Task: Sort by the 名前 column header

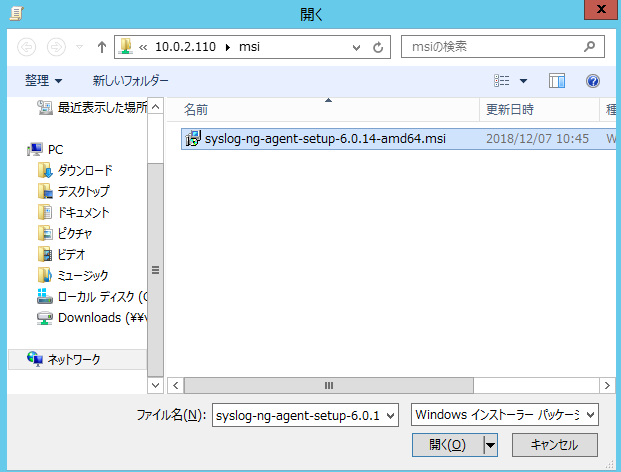Action: point(323,109)
